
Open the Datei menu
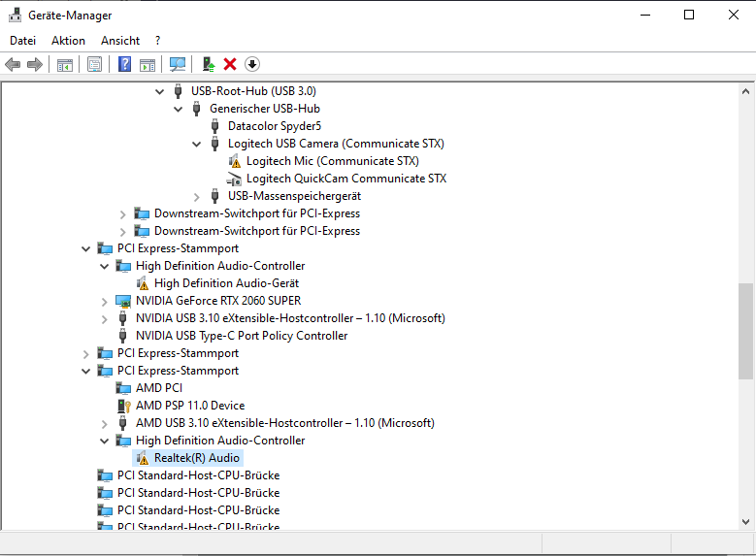click(22, 41)
